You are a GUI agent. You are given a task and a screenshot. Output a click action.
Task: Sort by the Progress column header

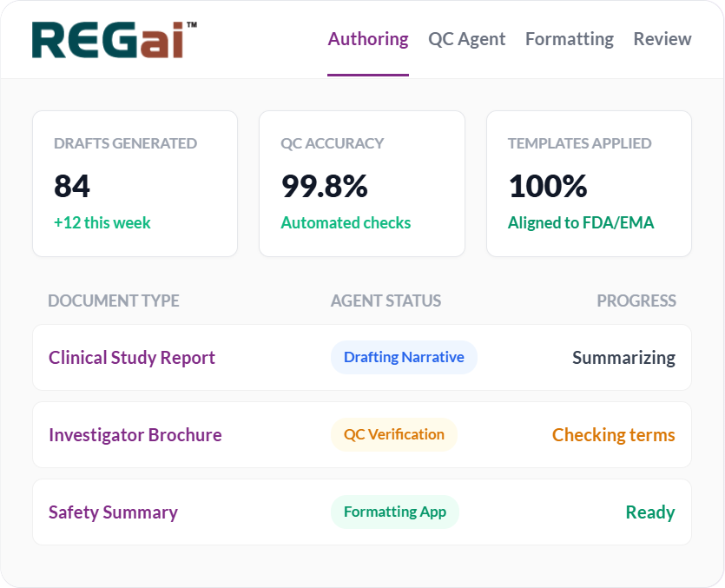tap(636, 301)
